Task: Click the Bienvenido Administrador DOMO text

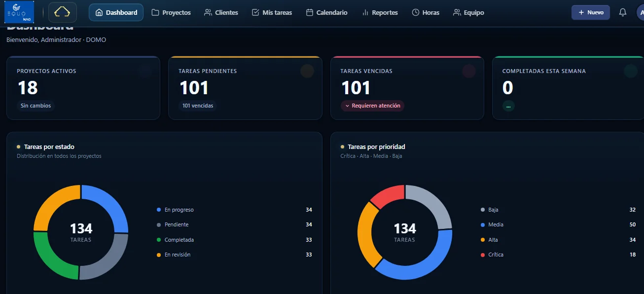Action: [x=56, y=39]
